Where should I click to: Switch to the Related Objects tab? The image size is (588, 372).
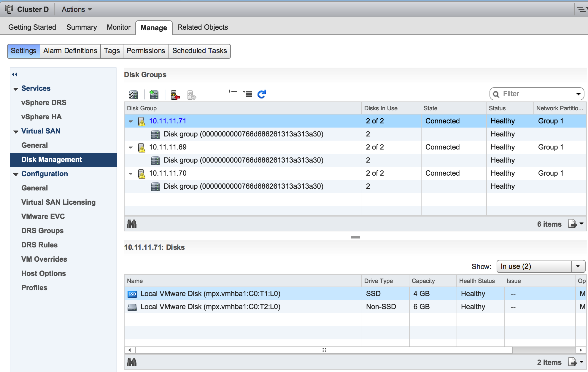[203, 27]
